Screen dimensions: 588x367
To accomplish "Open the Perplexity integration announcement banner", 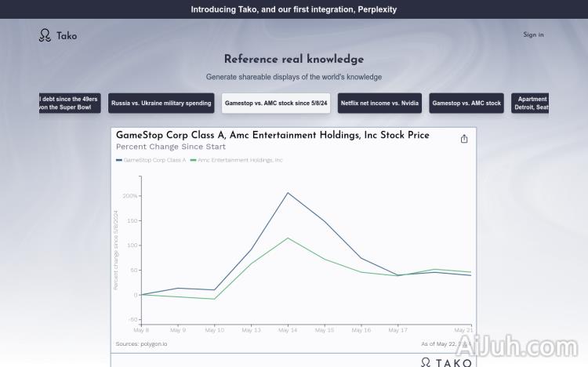I will click(x=294, y=9).
